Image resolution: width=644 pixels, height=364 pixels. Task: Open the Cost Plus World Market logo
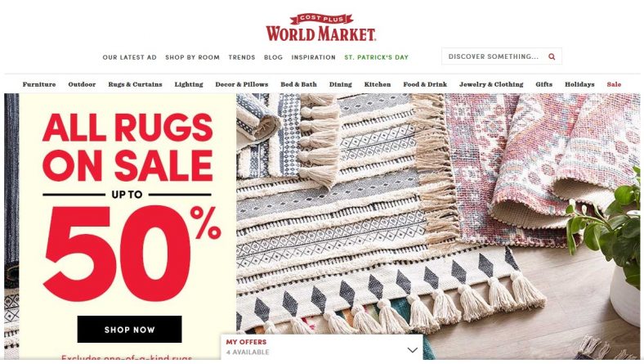(320, 27)
